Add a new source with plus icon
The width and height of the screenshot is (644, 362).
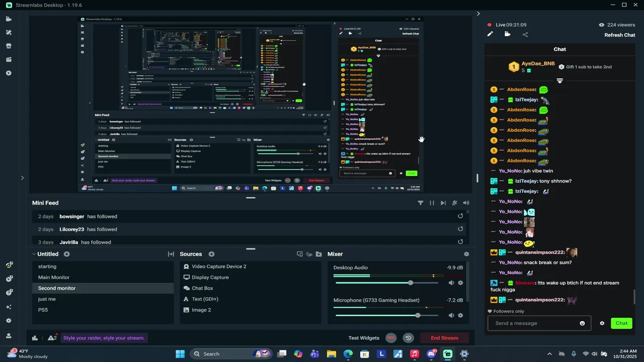[x=211, y=254]
